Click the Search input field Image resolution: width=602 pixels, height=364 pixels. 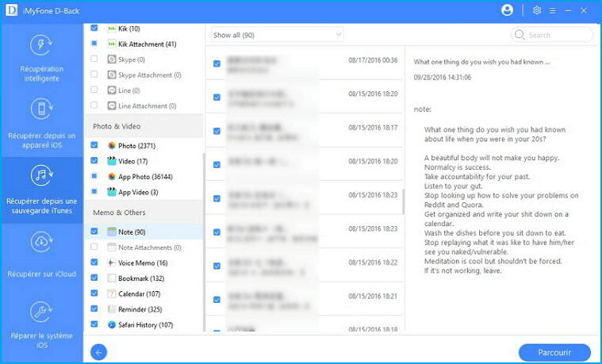pos(552,35)
